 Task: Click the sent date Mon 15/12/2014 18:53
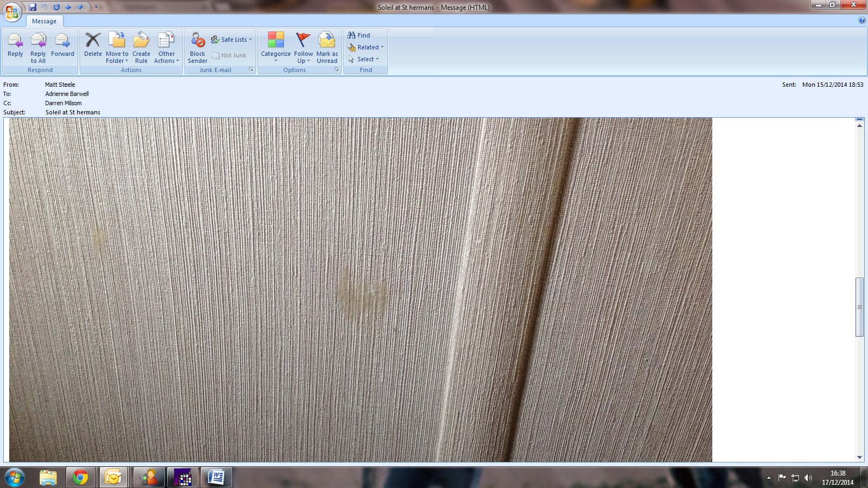click(833, 85)
